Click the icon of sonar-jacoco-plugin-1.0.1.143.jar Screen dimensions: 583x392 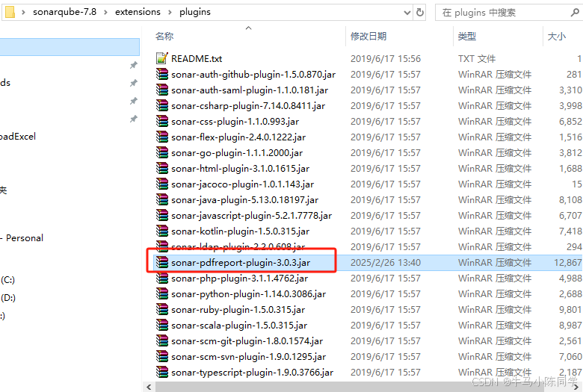click(161, 184)
